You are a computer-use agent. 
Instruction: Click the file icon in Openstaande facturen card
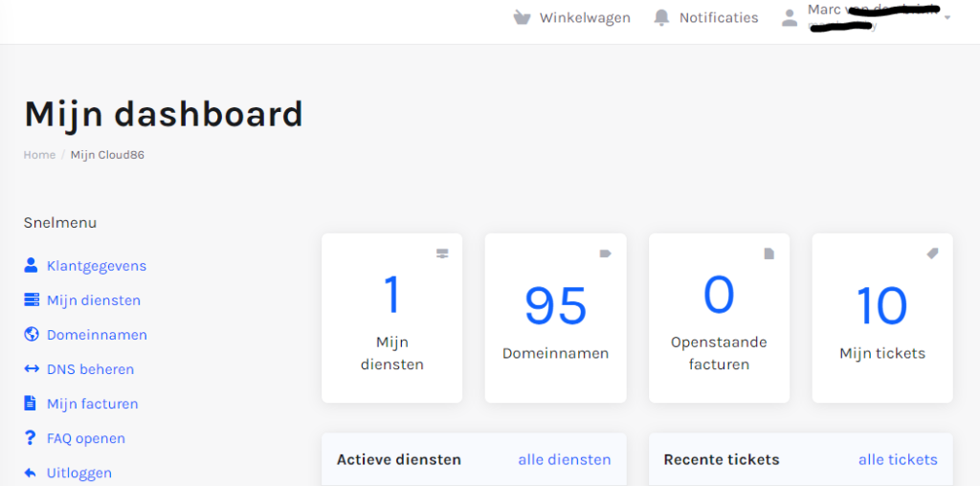(x=769, y=253)
